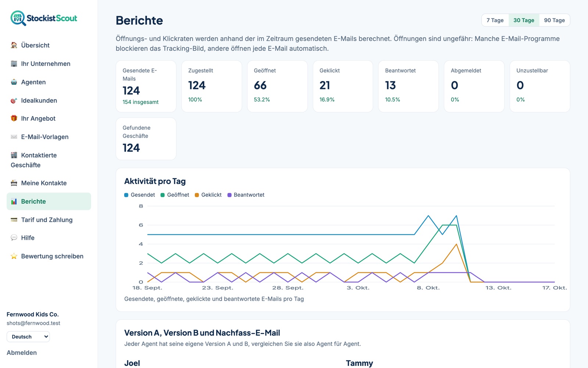This screenshot has height=368, width=588.
Task: Click the envelope icon beside E-Mail-Vorlagen
Action: click(14, 137)
